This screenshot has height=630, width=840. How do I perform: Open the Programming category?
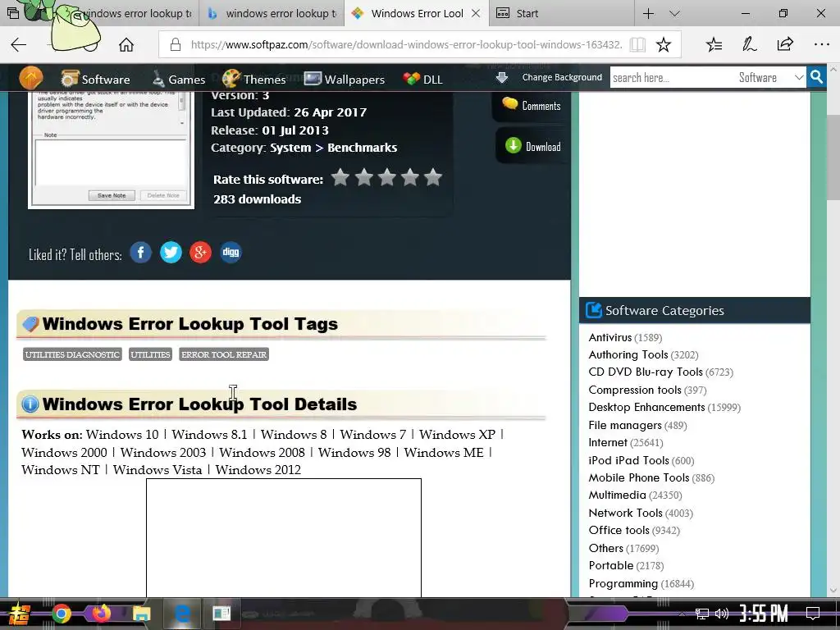click(623, 583)
